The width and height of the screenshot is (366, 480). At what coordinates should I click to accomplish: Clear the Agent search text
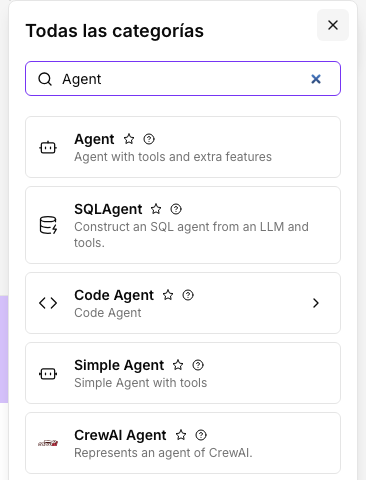(316, 79)
